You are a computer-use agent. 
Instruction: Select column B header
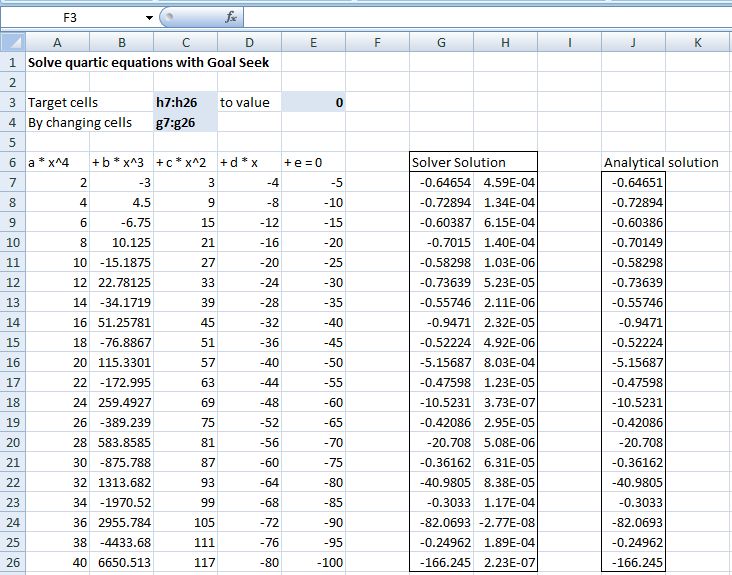click(121, 42)
